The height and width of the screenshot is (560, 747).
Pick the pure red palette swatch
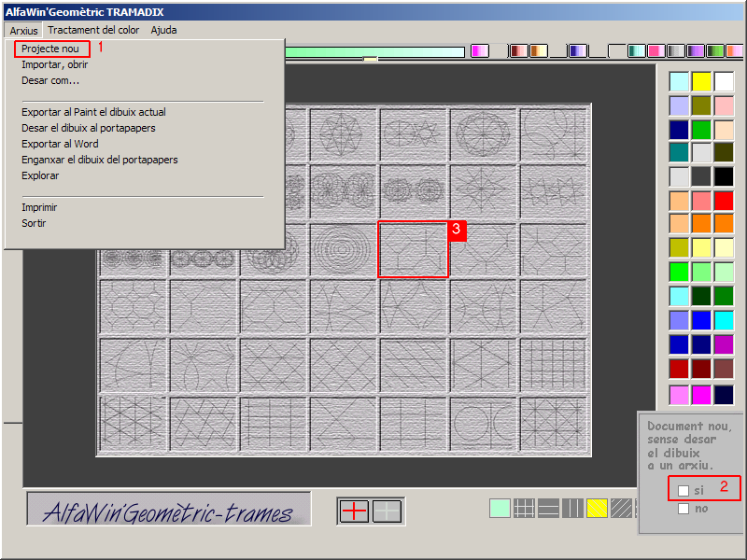pos(724,201)
